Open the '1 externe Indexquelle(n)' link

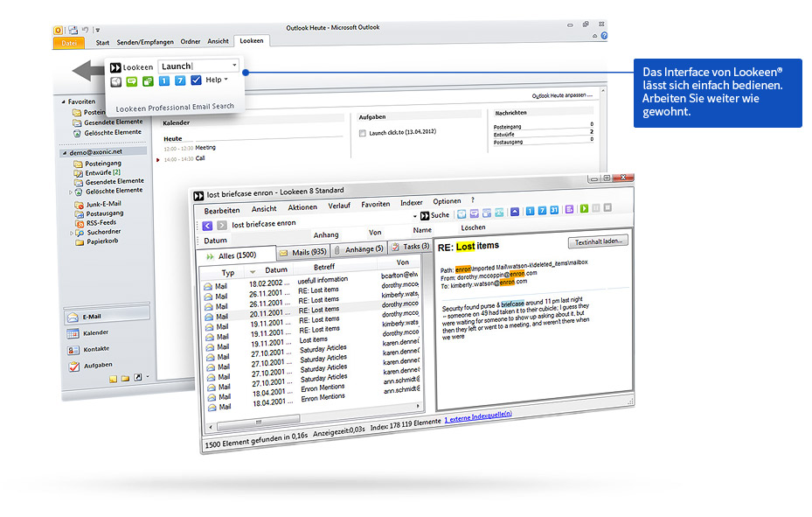tap(478, 416)
